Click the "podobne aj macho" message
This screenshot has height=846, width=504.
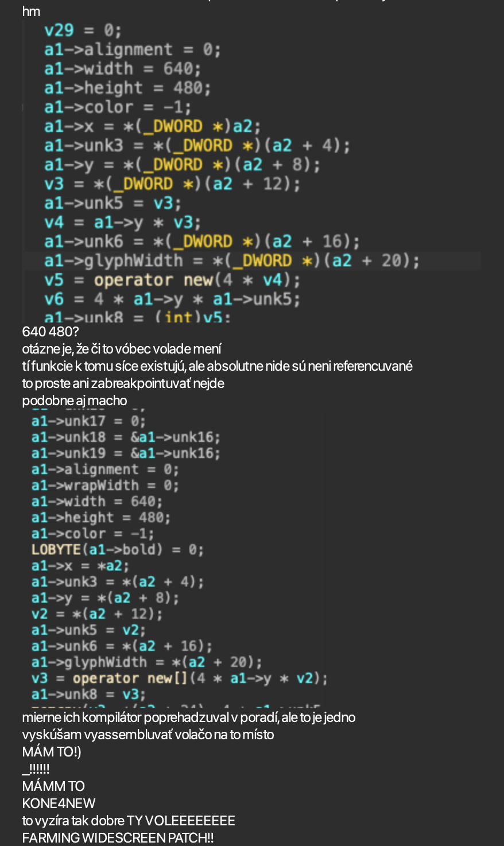click(75, 401)
